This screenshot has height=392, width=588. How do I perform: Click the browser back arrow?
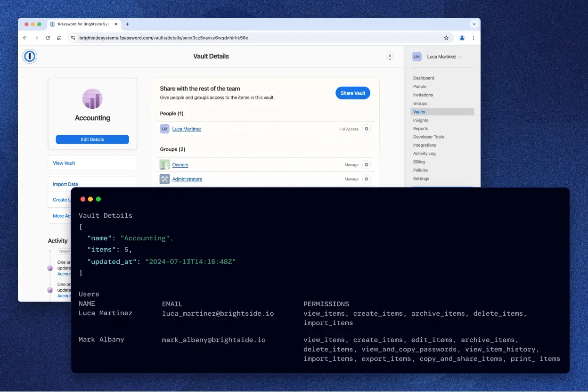click(25, 38)
